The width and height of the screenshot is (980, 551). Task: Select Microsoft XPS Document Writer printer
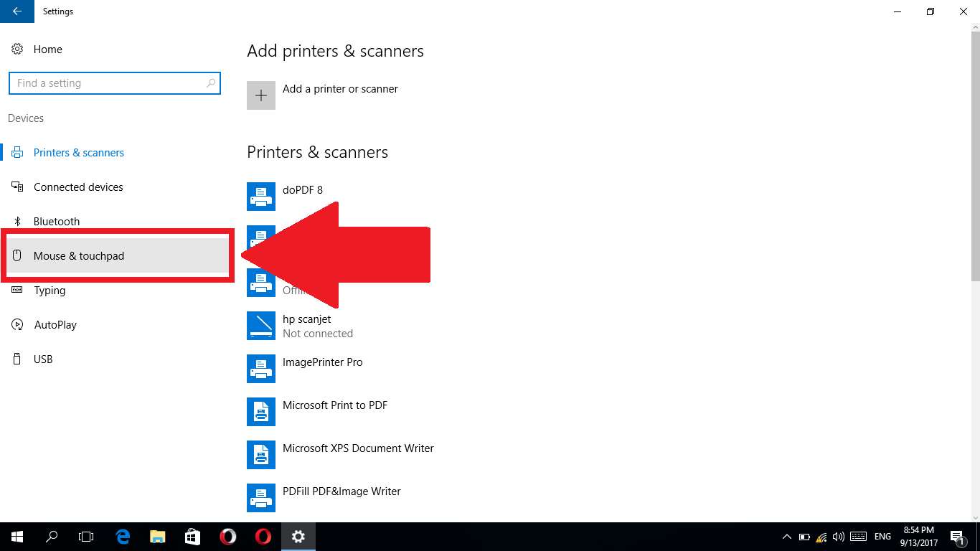341,455
